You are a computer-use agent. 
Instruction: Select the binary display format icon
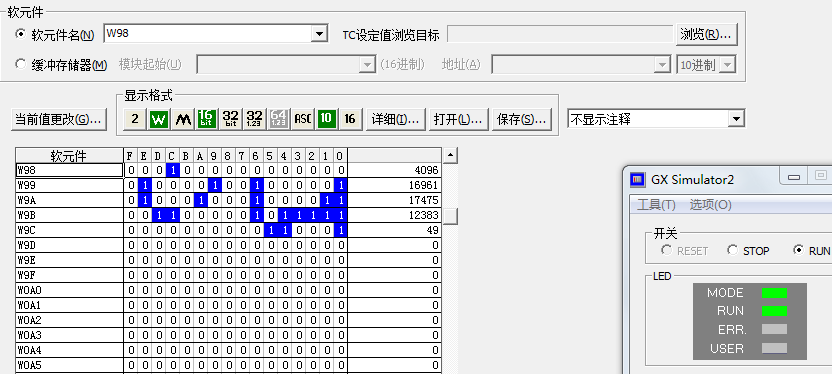tap(135, 119)
